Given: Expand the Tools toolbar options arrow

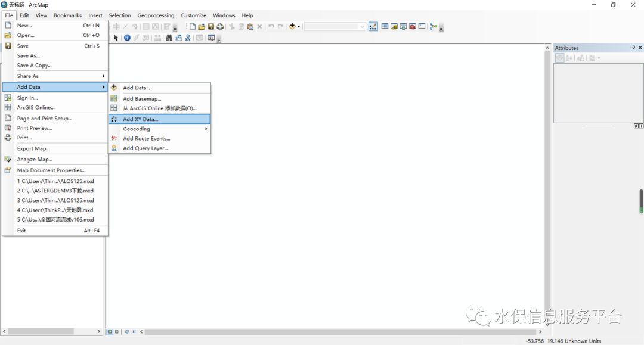Looking at the screenshot, I should pos(219,39).
